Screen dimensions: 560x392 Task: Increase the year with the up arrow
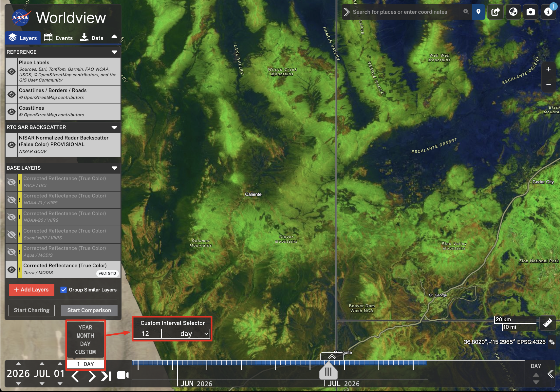pyautogui.click(x=18, y=364)
